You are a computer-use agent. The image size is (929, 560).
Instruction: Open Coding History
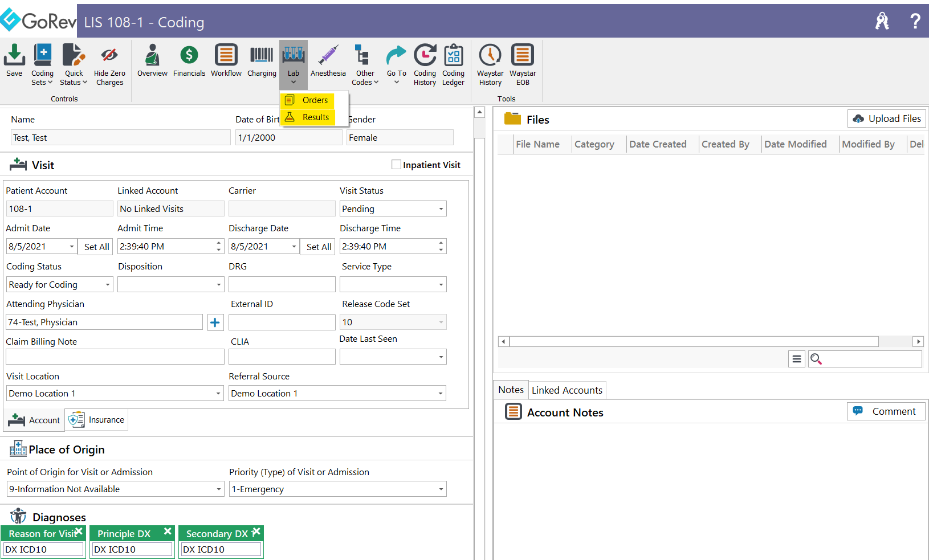click(425, 64)
